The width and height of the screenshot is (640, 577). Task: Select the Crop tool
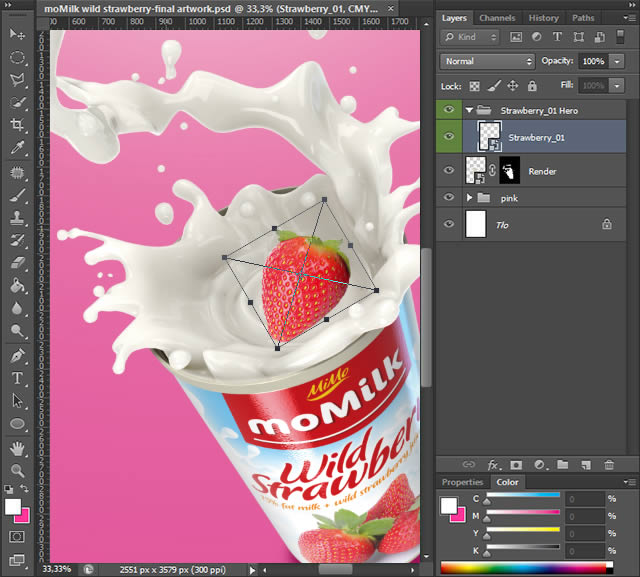point(17,124)
